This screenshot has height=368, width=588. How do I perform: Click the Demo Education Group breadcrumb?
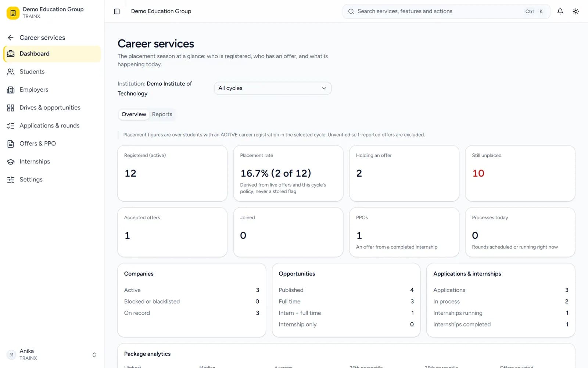tap(161, 11)
